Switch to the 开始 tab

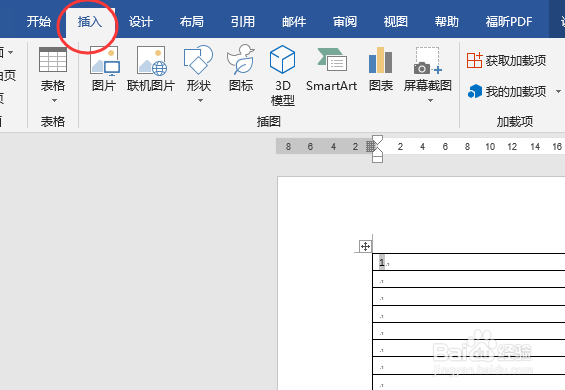pos(39,22)
